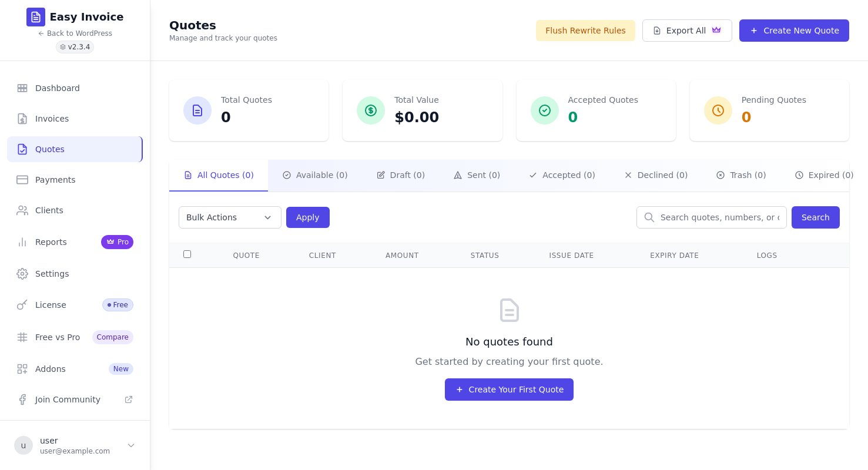The height and width of the screenshot is (470, 868).
Task: Click the Flush Rewrite Rules button
Action: pyautogui.click(x=585, y=31)
